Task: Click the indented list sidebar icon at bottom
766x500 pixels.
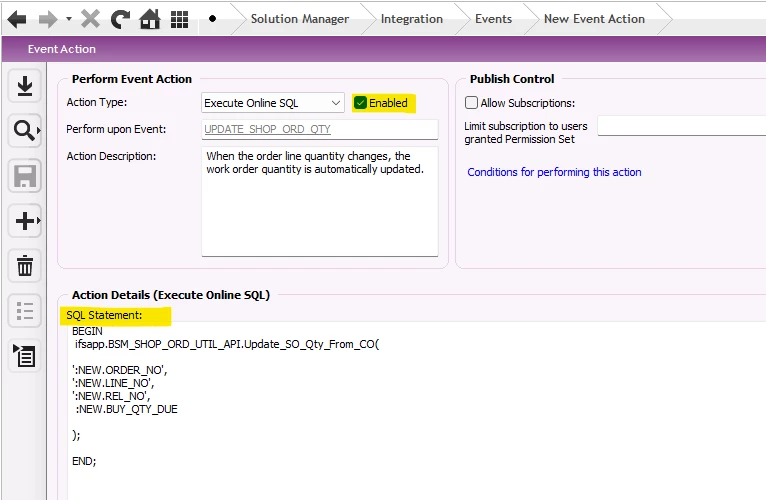Action: point(25,356)
